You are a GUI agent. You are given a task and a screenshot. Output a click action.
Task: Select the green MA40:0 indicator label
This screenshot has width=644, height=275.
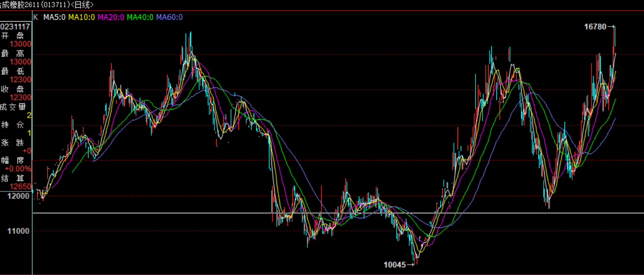click(x=140, y=17)
